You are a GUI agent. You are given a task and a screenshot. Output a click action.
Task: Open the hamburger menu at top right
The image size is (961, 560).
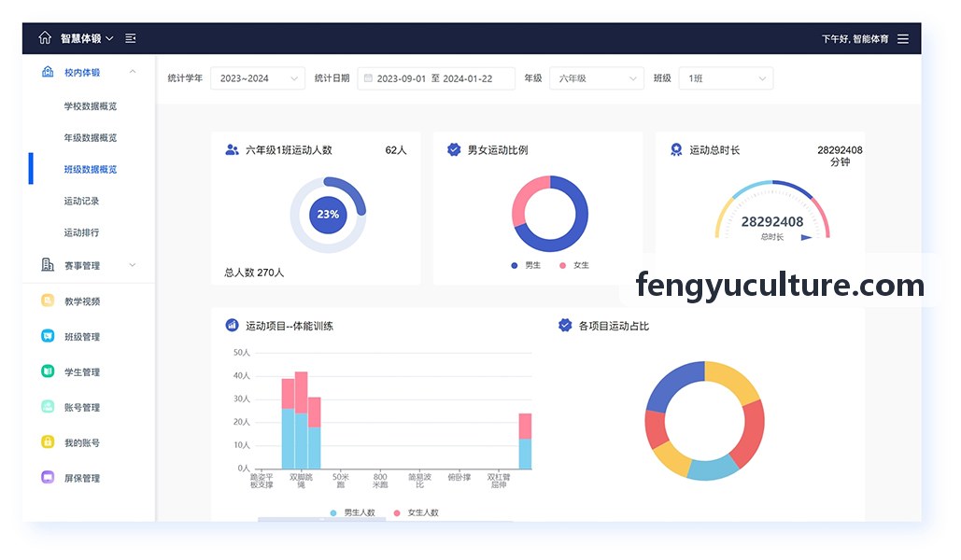(x=903, y=38)
